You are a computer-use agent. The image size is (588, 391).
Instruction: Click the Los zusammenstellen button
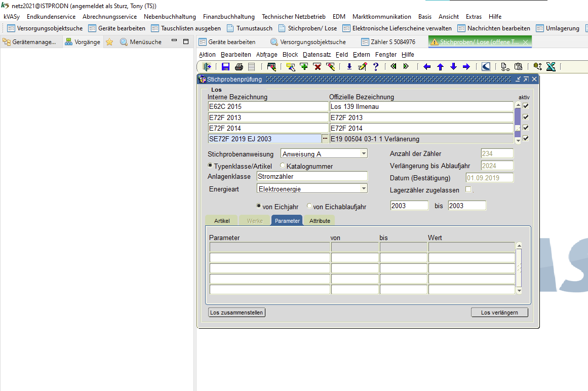[237, 312]
